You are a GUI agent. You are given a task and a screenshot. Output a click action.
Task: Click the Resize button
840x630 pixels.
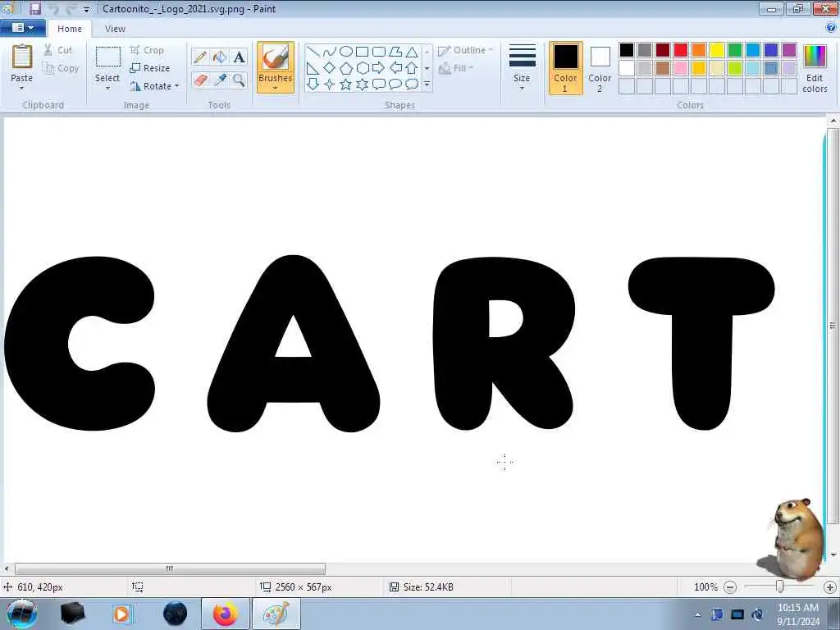pyautogui.click(x=150, y=68)
